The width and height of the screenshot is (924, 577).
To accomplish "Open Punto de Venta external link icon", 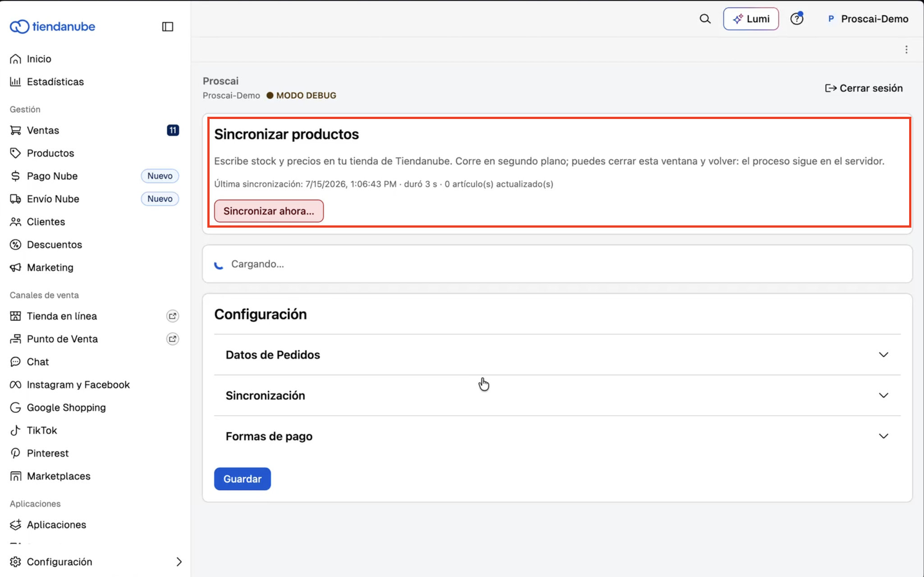I will point(173,339).
